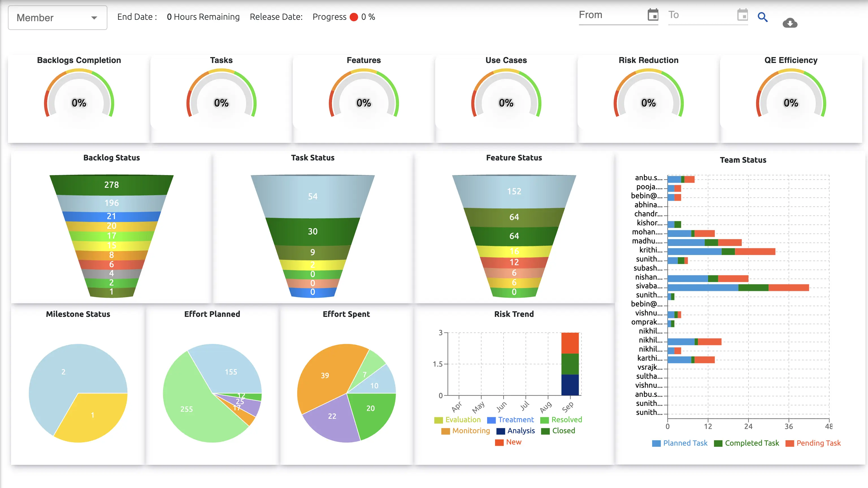
Task: Select the 9 segment in Task Status funnel
Action: pyautogui.click(x=313, y=252)
